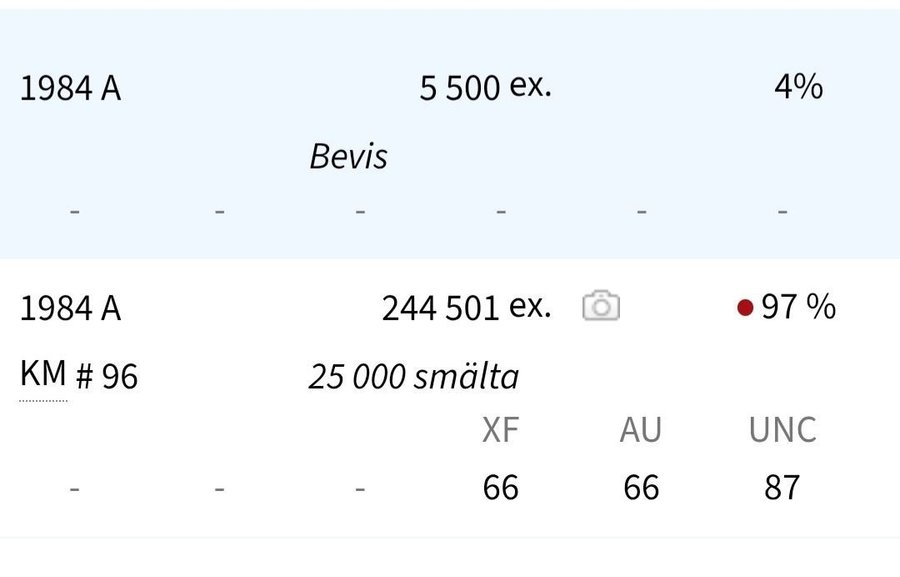The image size is (900, 577).
Task: Click the dotted-underlined KM abbreviation
Action: click(43, 375)
